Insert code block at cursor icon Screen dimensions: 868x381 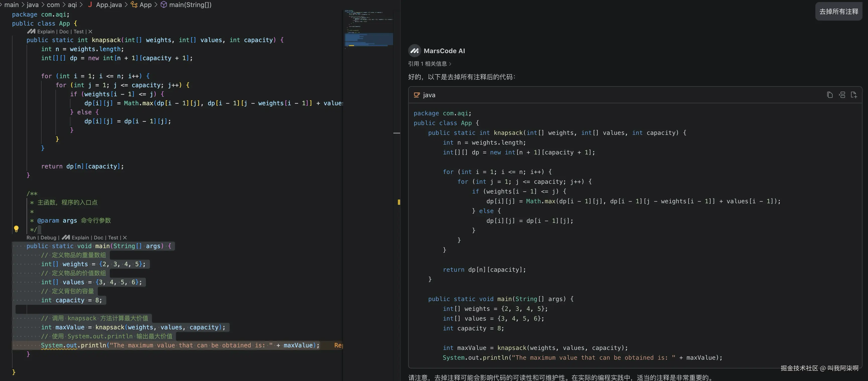coord(842,95)
